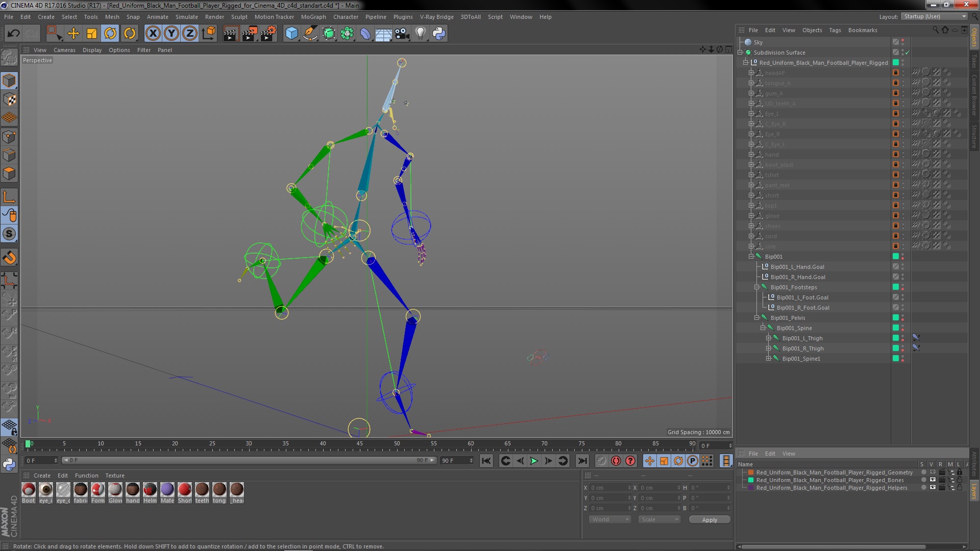
Task: Activate the Rotate tool
Action: point(110,34)
